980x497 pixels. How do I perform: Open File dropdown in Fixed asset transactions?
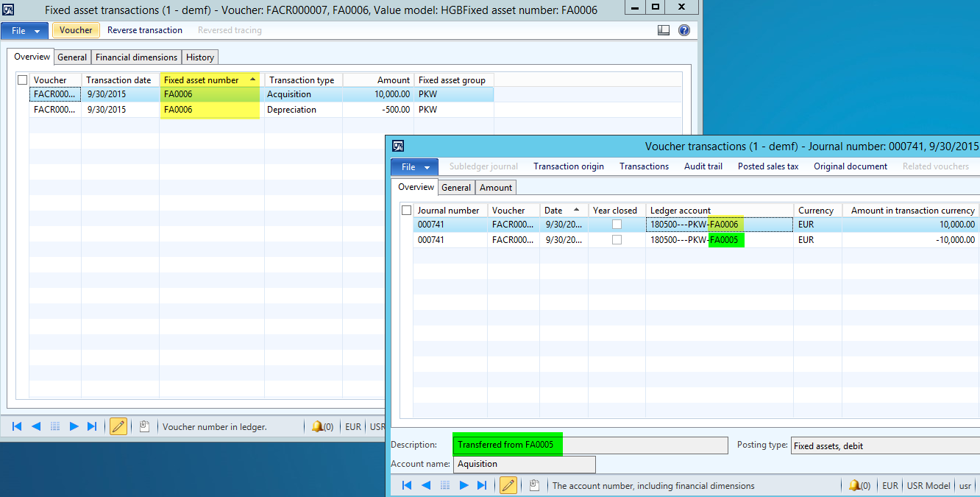point(25,30)
